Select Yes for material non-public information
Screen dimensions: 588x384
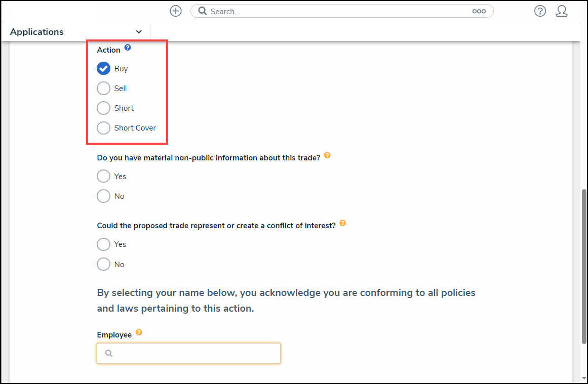(x=103, y=176)
